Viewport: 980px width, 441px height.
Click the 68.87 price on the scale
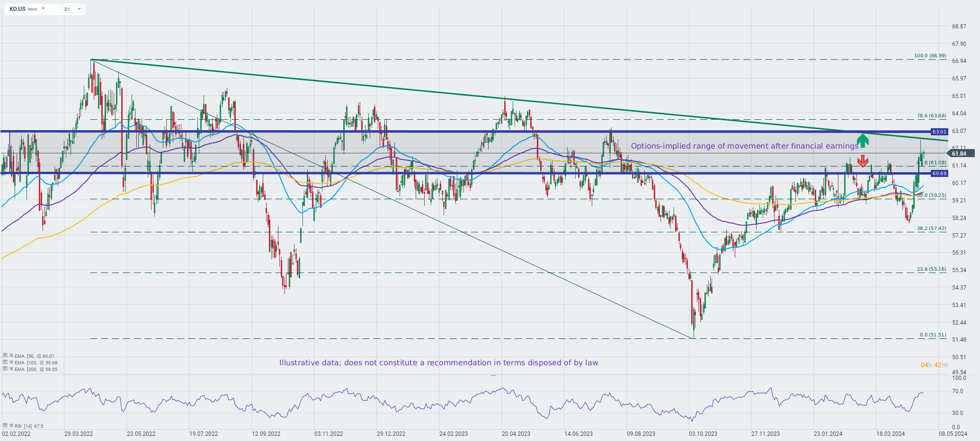click(x=959, y=26)
